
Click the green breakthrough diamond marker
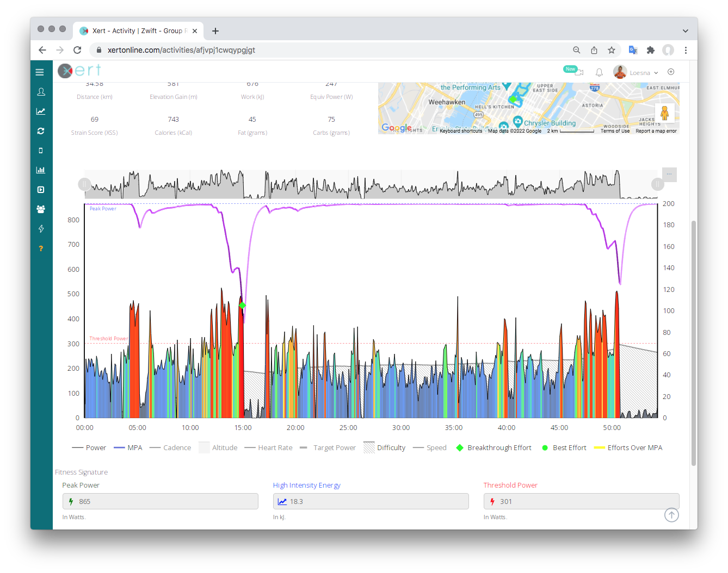pyautogui.click(x=243, y=306)
